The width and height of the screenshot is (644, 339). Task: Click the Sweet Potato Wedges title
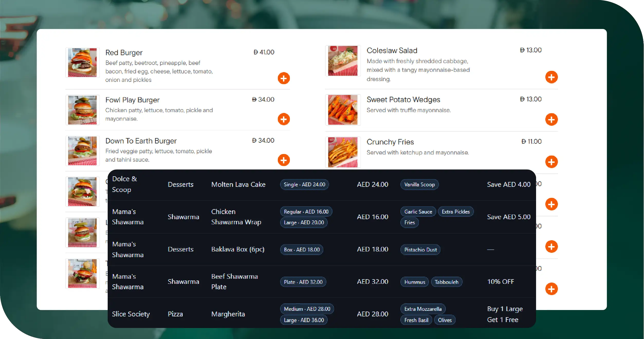pos(403,100)
